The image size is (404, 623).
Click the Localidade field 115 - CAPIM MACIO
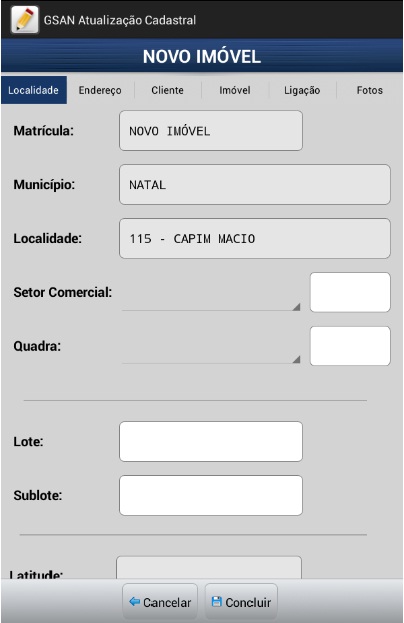pyautogui.click(x=255, y=238)
